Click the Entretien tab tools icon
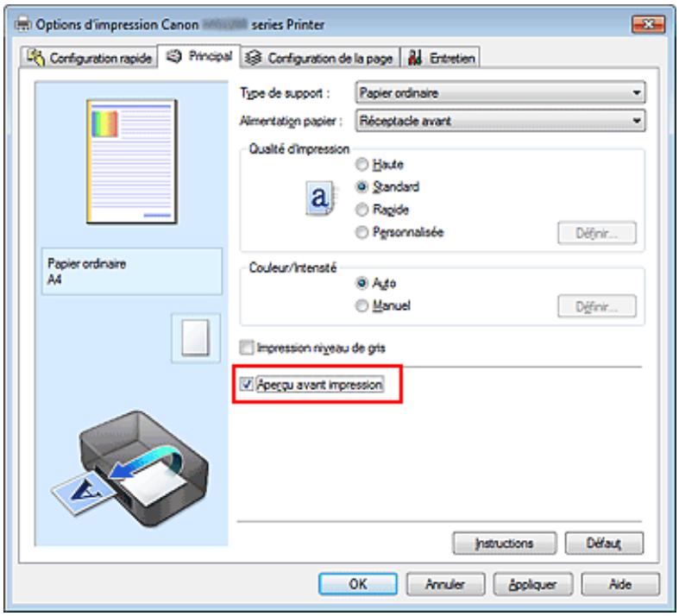The image size is (679, 616). point(415,57)
